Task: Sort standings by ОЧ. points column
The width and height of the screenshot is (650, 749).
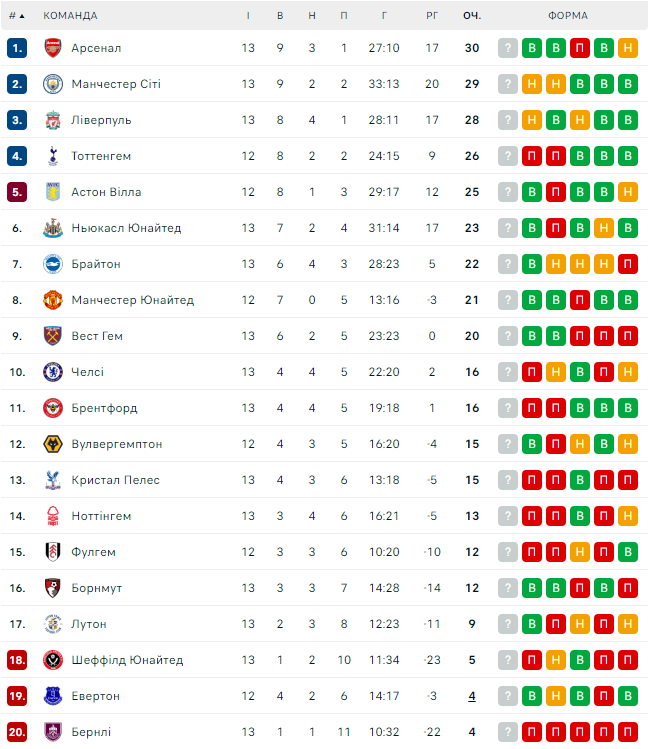Action: pyautogui.click(x=472, y=16)
